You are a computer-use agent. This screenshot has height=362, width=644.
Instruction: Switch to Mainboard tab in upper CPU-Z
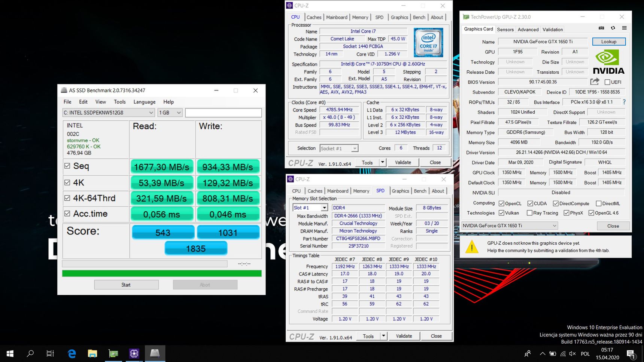tap(337, 17)
